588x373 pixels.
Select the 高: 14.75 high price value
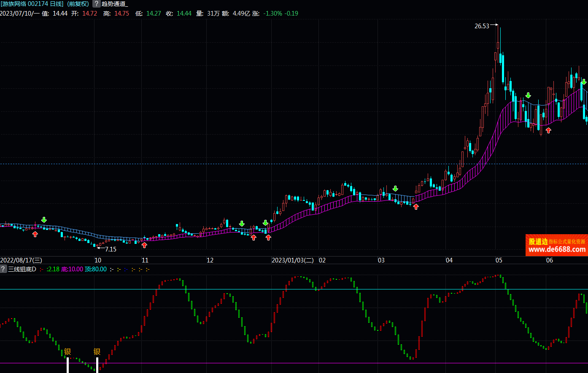(116, 14)
